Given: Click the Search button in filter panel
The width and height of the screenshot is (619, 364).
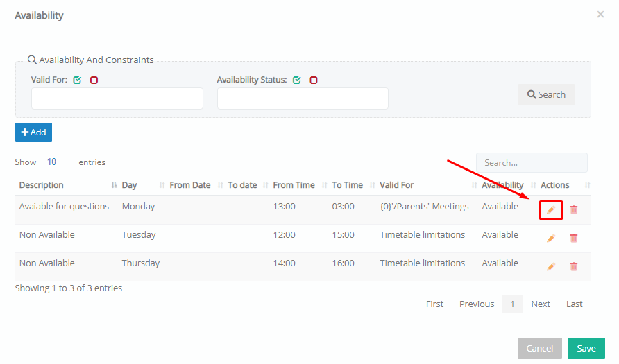Looking at the screenshot, I should tap(546, 95).
